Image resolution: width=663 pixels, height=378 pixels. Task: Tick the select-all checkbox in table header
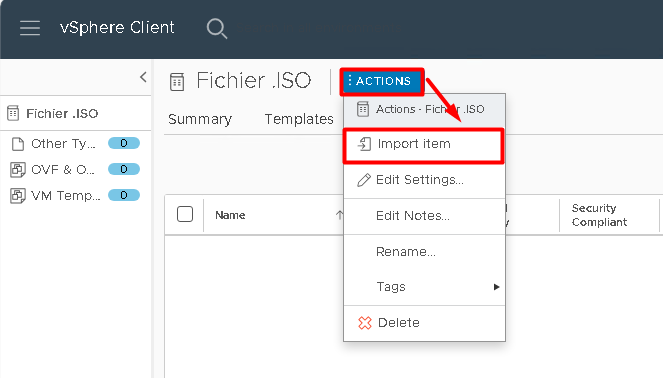tap(185, 214)
